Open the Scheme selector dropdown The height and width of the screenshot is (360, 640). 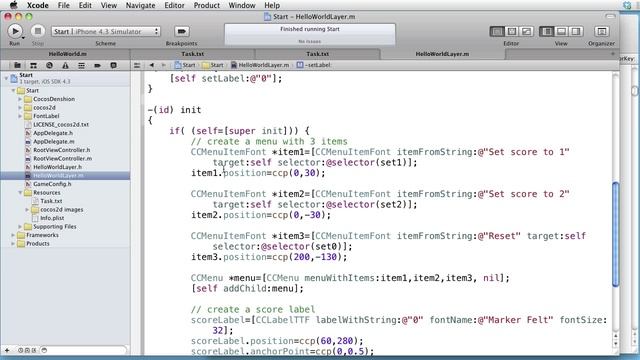[x=106, y=31]
